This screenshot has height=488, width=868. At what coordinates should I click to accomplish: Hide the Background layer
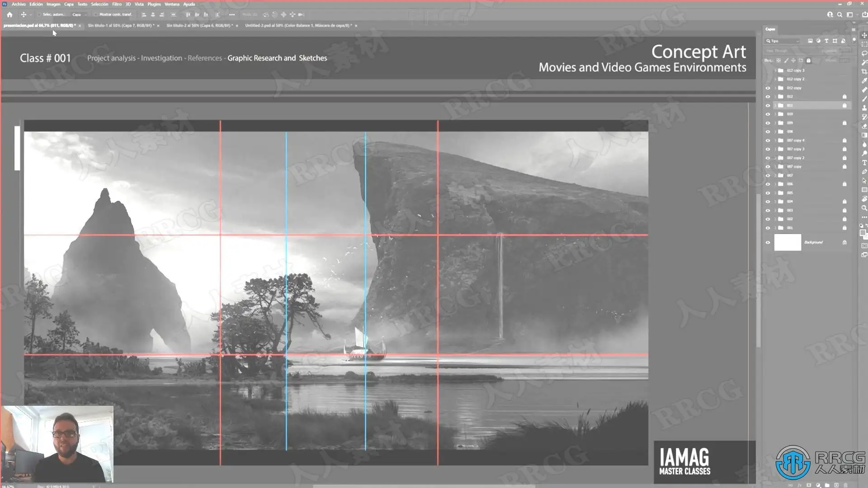(768, 243)
